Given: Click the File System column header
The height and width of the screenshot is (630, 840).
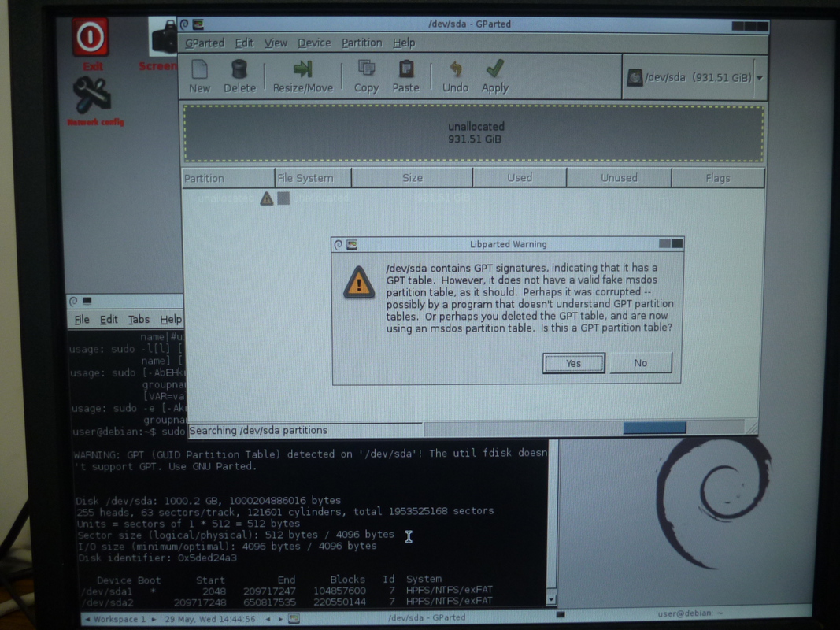Looking at the screenshot, I should click(313, 178).
